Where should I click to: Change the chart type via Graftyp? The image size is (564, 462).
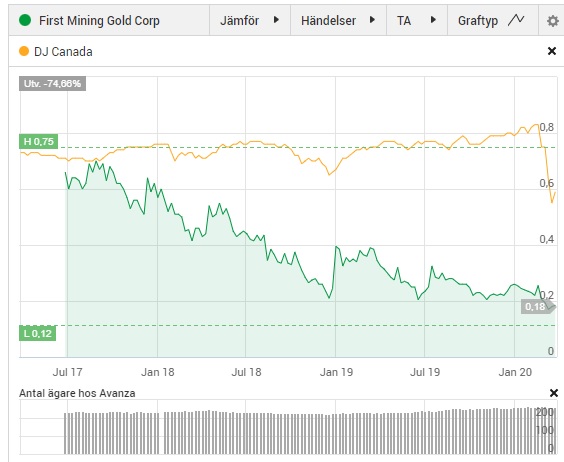tap(493, 21)
